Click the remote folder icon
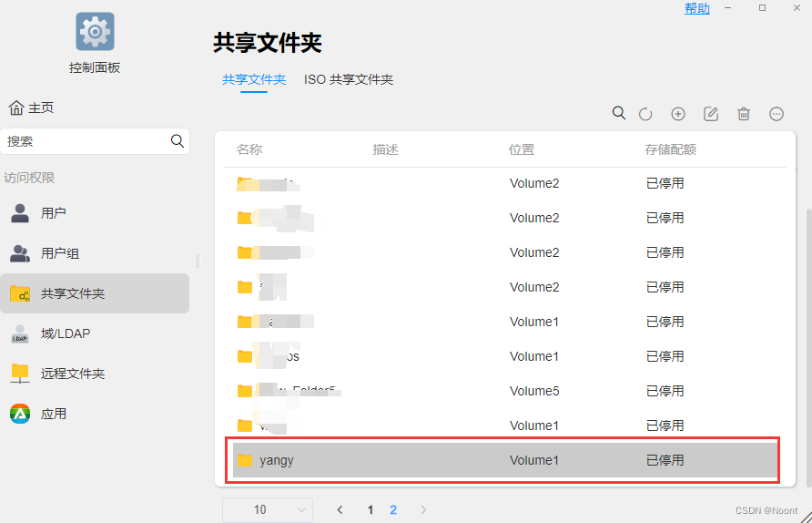Screen dimensions: 812x523 tap(20, 374)
